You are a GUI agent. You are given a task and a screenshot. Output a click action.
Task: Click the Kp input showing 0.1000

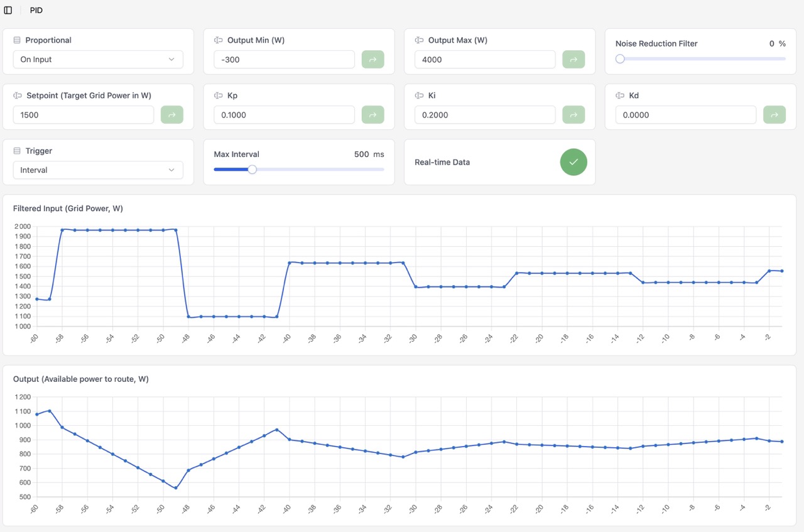(x=284, y=115)
